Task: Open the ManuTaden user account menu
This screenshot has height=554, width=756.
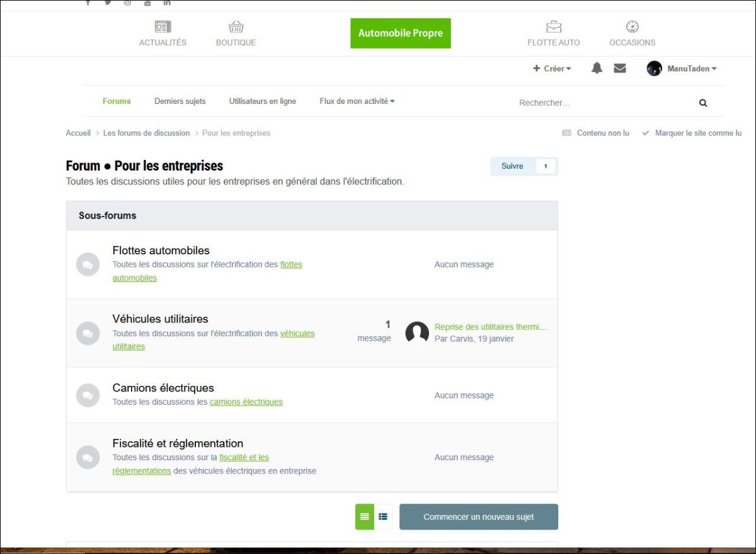Action: tap(682, 69)
